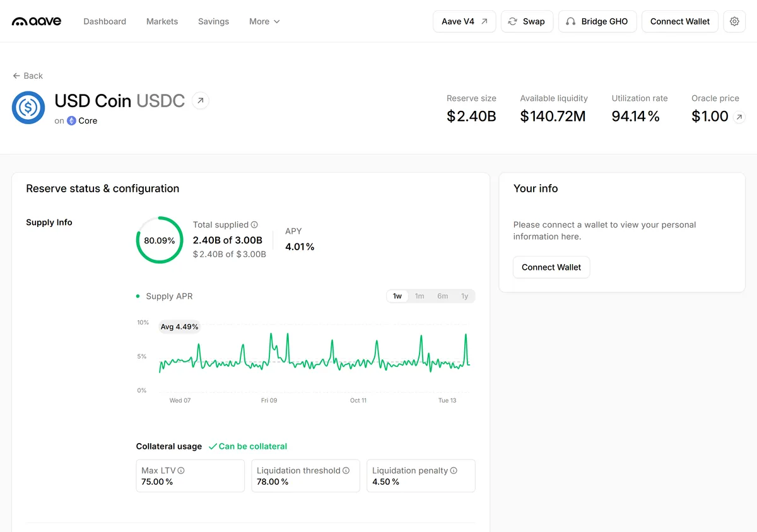Click the 2.40B of 3.00B text
757x532 pixels.
coord(228,240)
